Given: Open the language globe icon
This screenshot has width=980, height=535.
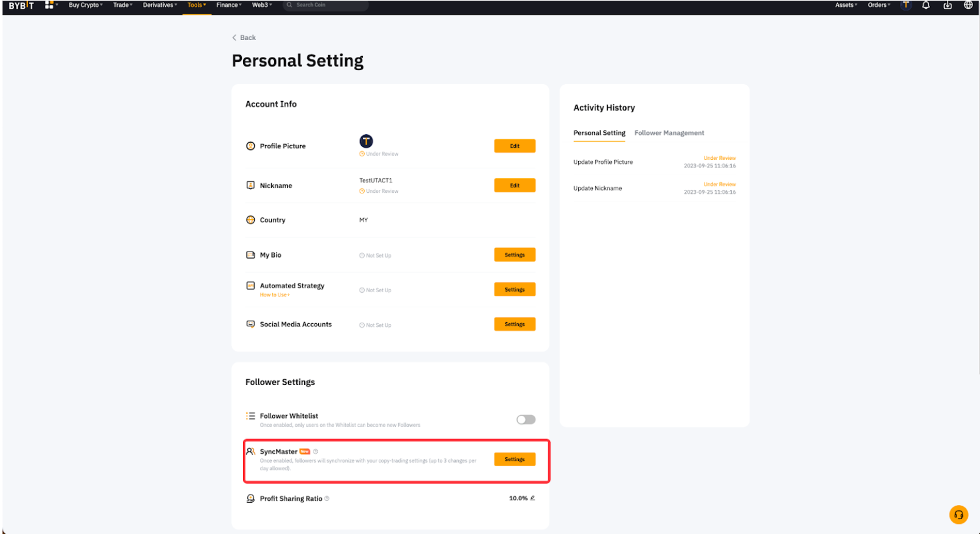Looking at the screenshot, I should pyautogui.click(x=968, y=5).
